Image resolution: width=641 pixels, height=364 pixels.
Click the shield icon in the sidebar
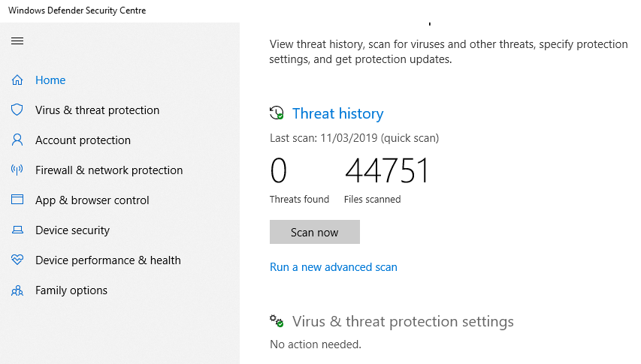click(17, 110)
